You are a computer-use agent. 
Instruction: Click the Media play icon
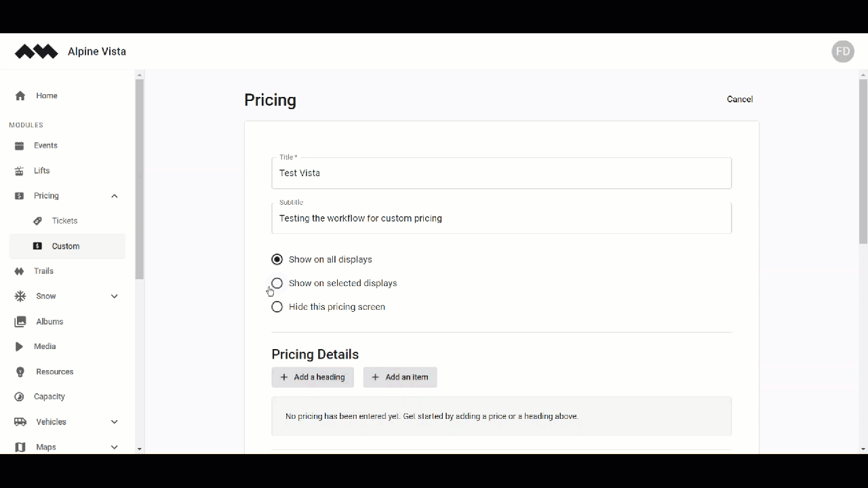tap(20, 346)
